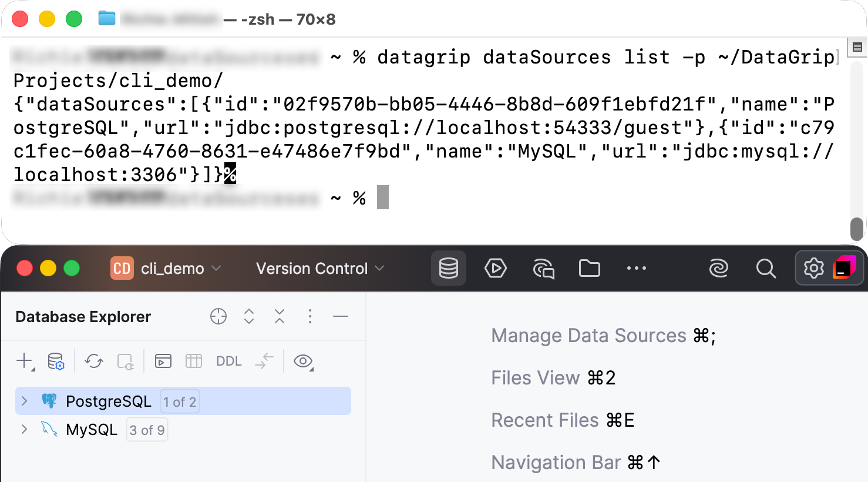Screen dimensions: 868x482
Task: Click the 'Projects/cli_demo/' path in Terminal
Action: coord(118,81)
